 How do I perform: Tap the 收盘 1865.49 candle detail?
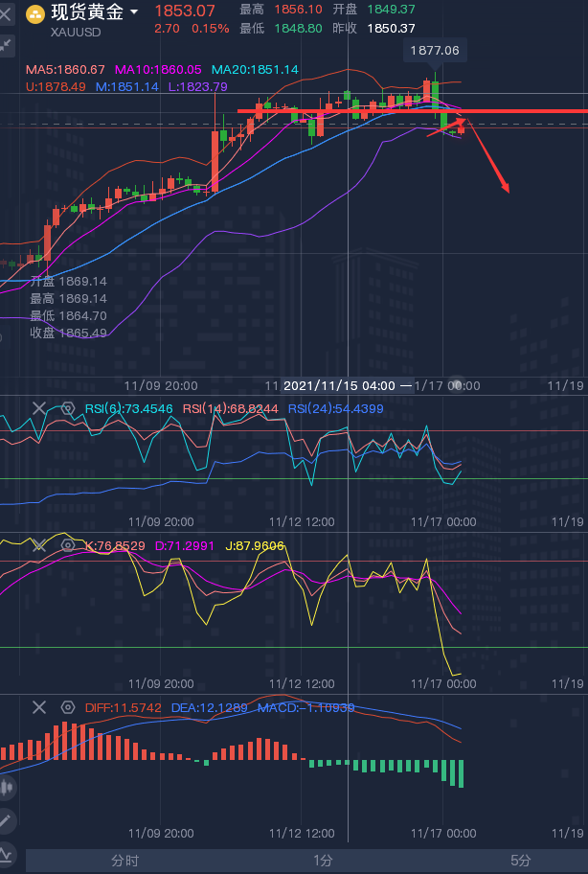pyautogui.click(x=69, y=333)
